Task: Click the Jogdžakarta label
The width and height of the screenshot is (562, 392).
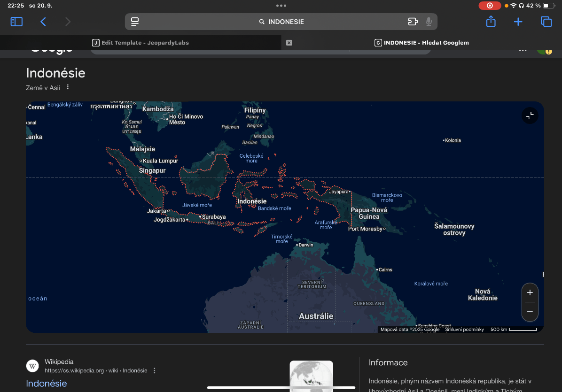Action: click(169, 219)
